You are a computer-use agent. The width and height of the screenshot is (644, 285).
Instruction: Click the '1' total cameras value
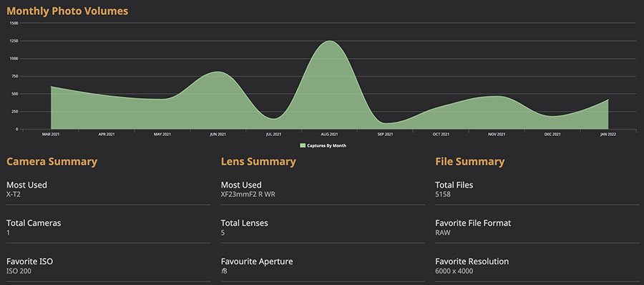click(8, 233)
